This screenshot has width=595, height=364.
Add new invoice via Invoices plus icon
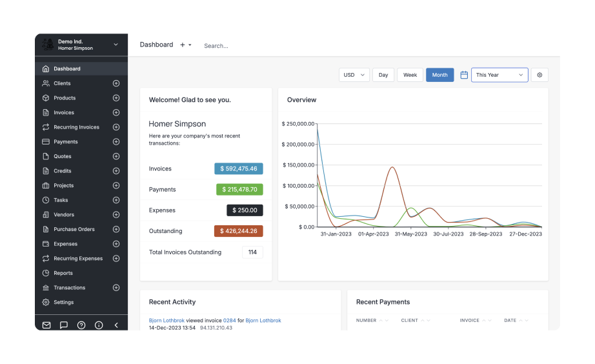pyautogui.click(x=116, y=112)
